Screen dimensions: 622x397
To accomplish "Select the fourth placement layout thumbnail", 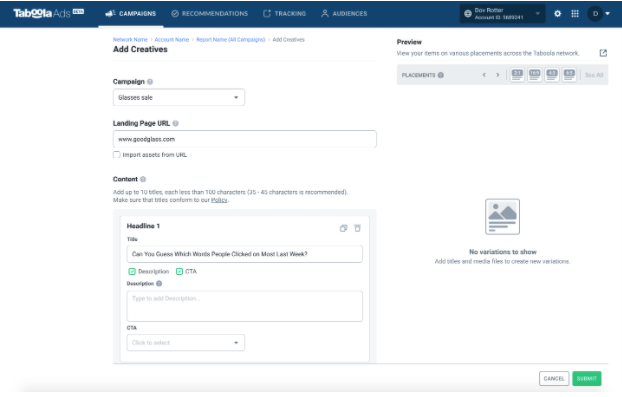I will pyautogui.click(x=569, y=75).
